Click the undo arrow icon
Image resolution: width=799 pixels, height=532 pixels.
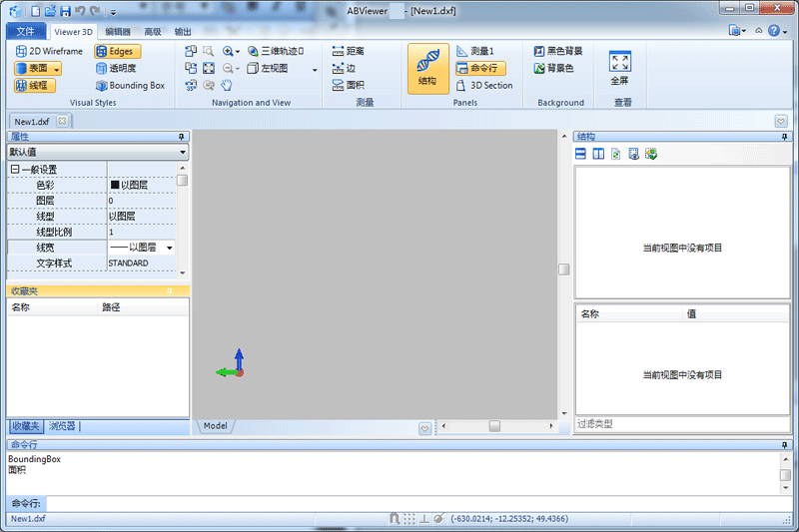point(80,11)
